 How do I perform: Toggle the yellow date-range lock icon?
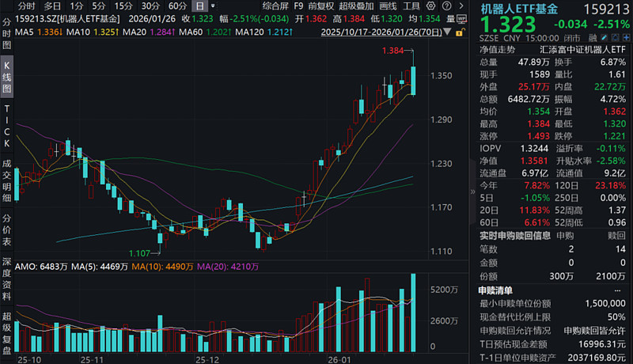point(460,32)
